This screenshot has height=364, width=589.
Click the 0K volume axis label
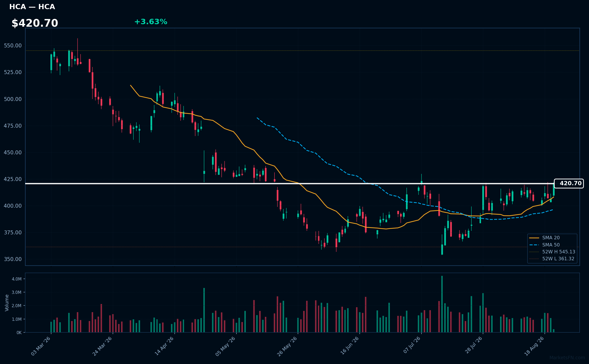coord(19,333)
